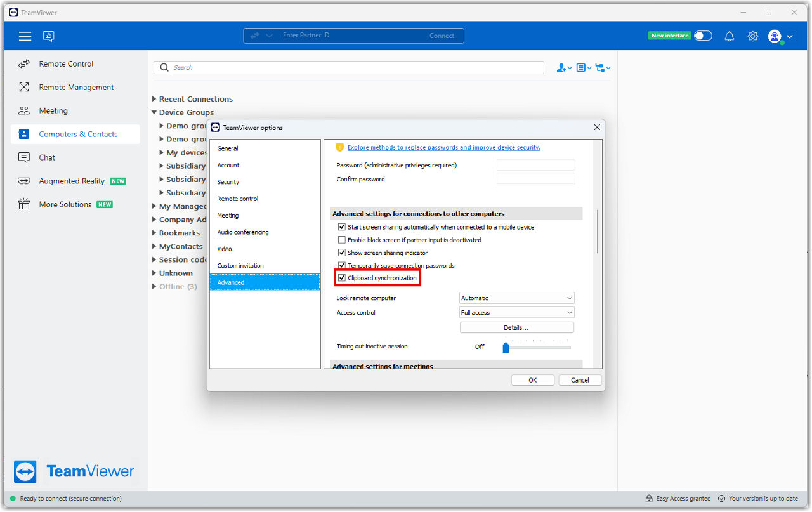
Task: Expand the Bookmarks group
Action: point(154,233)
